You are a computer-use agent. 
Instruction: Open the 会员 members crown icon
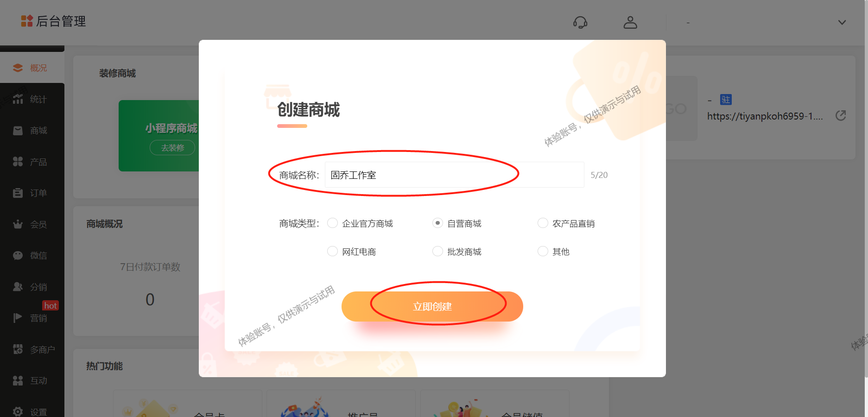[18, 224]
